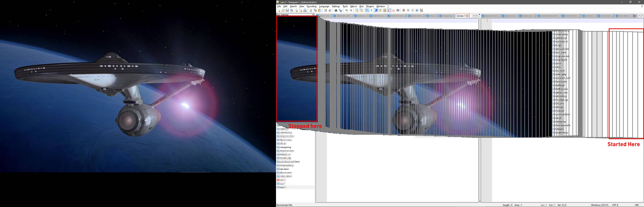Screen dimensions: 644x207
Task: Open the Function List panel icon
Action: coord(389,11)
